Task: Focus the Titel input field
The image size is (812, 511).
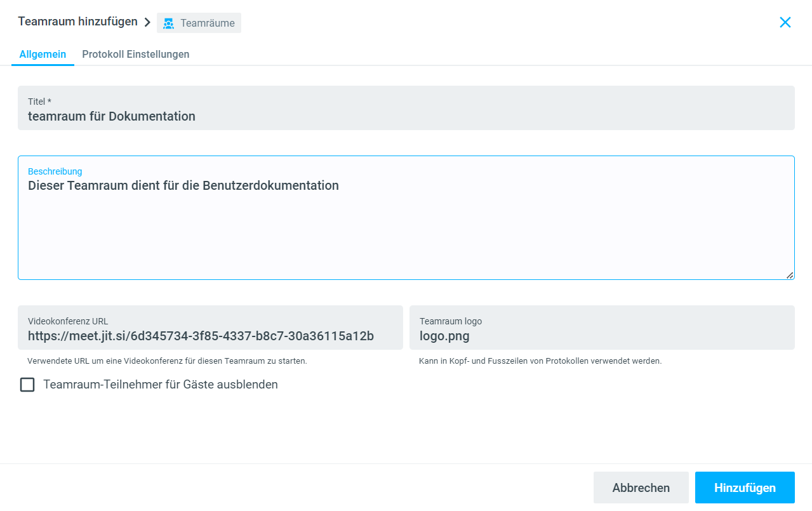Action: pyautogui.click(x=406, y=116)
